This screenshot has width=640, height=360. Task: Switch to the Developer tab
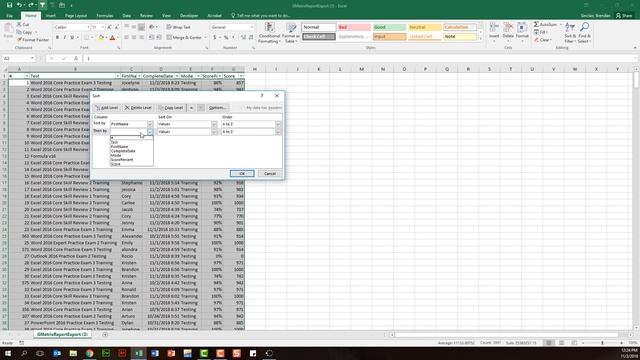189,16
